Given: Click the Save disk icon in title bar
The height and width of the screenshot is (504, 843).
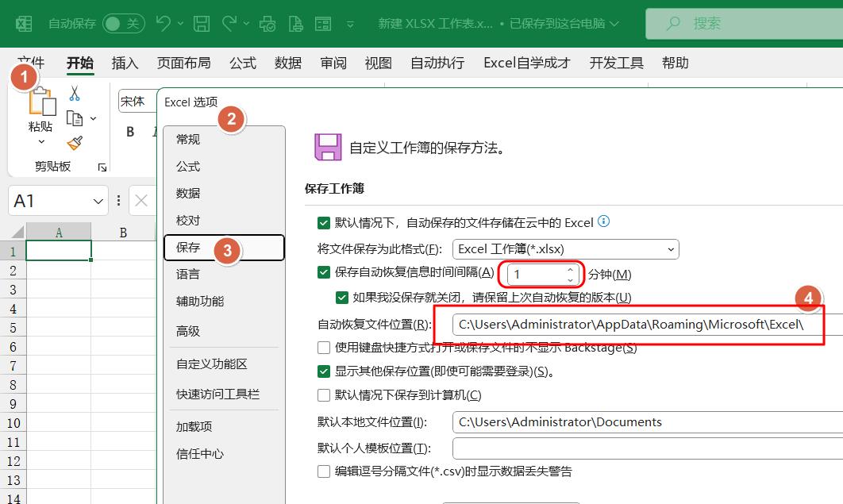Looking at the screenshot, I should [202, 24].
